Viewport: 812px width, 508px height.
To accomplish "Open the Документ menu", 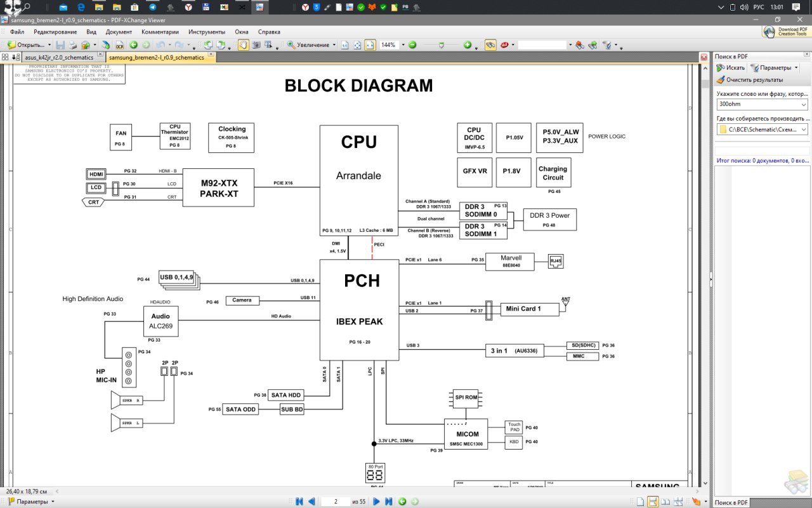I will 119,32.
